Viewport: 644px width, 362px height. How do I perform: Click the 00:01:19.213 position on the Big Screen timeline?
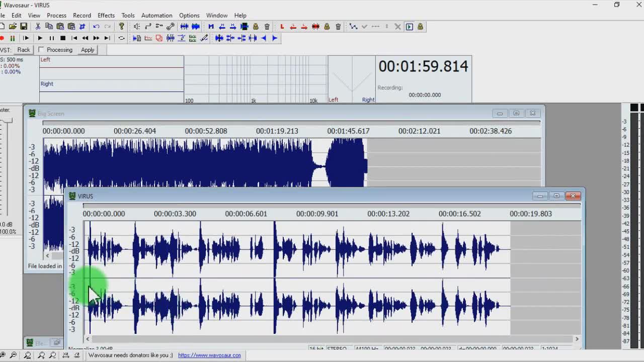point(277,131)
